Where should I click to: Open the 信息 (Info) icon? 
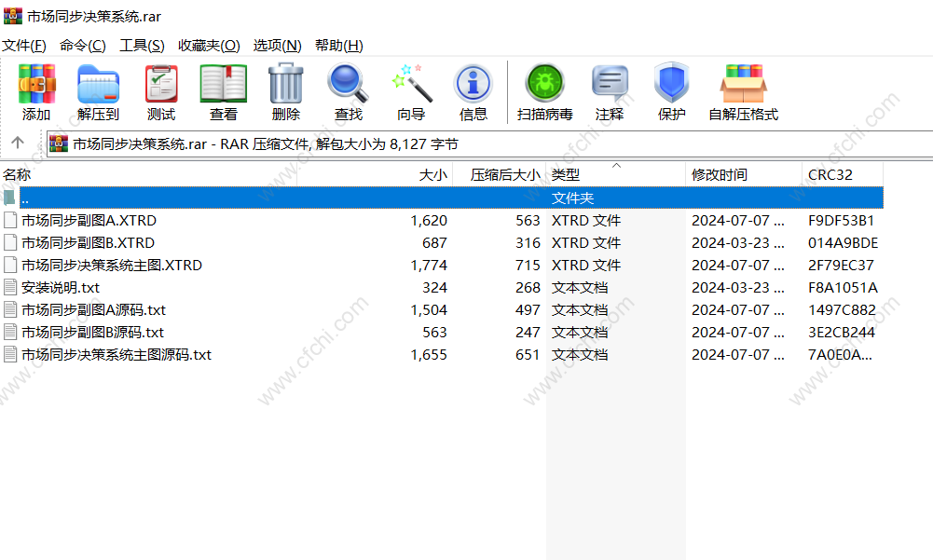tap(473, 84)
